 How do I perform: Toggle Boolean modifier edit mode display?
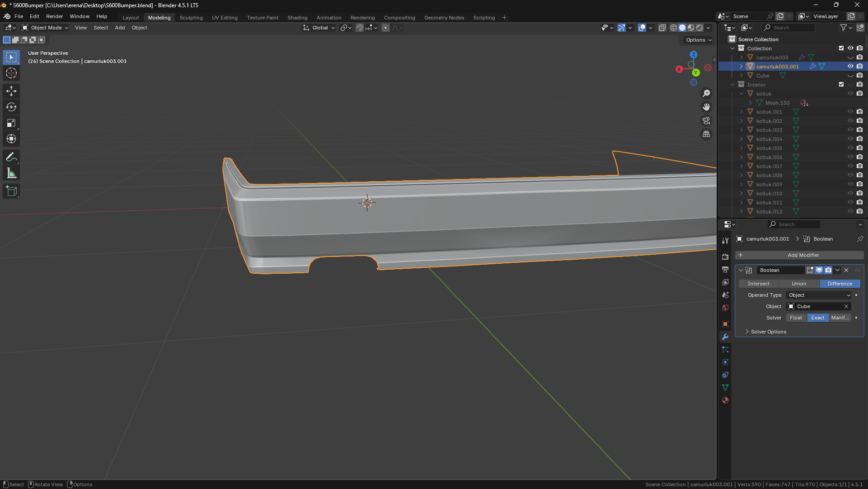[810, 270]
